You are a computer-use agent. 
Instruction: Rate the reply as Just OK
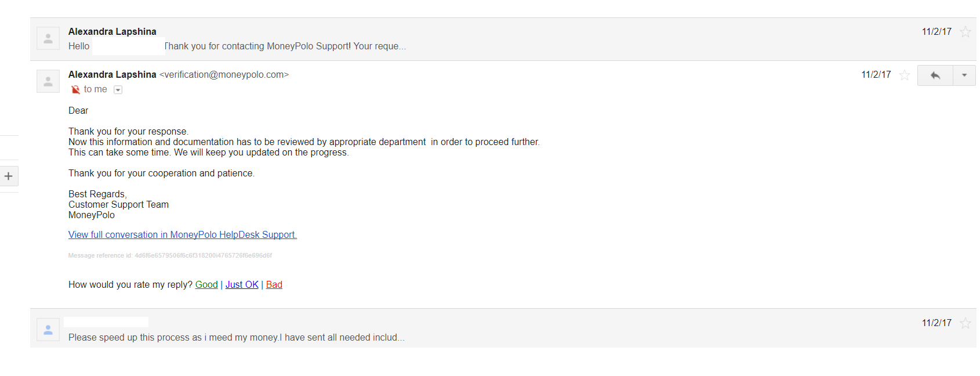tap(242, 284)
